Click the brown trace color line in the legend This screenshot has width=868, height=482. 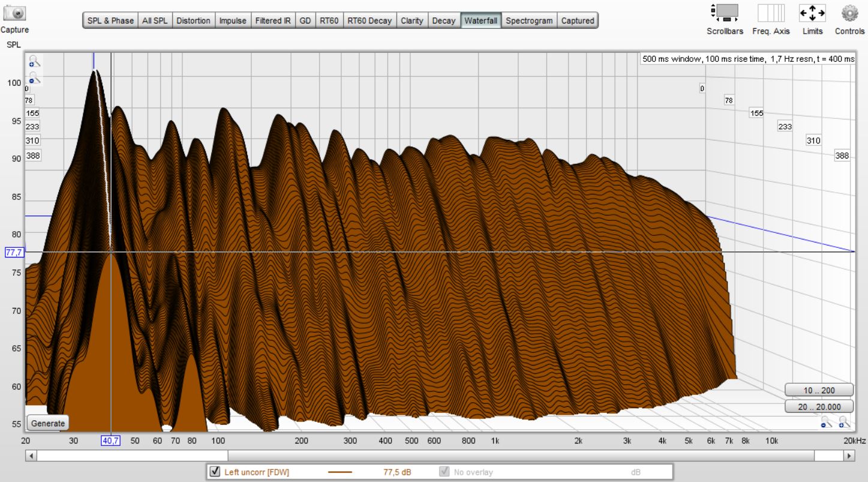[340, 472]
